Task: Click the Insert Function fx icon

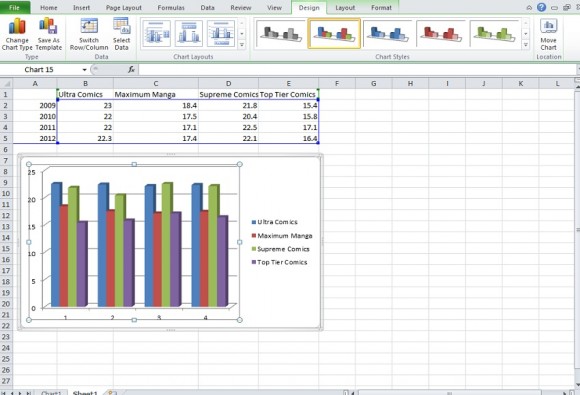Action: tap(131, 70)
